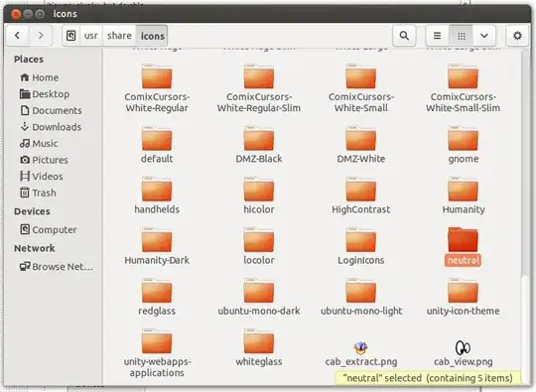Image resolution: width=536 pixels, height=392 pixels.
Task: Open Trash in the sidebar
Action: [38, 193]
